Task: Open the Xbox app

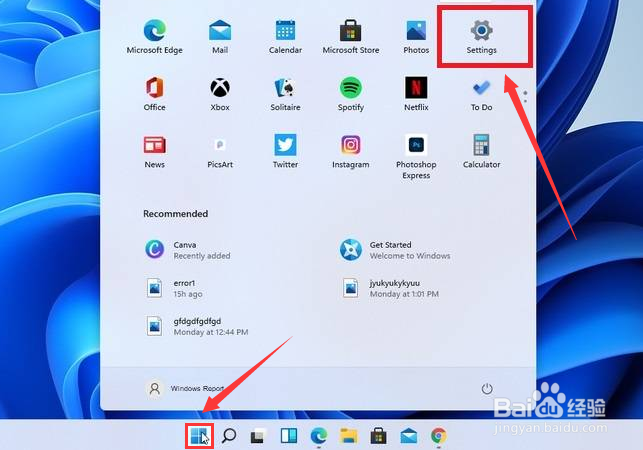Action: pyautogui.click(x=220, y=94)
